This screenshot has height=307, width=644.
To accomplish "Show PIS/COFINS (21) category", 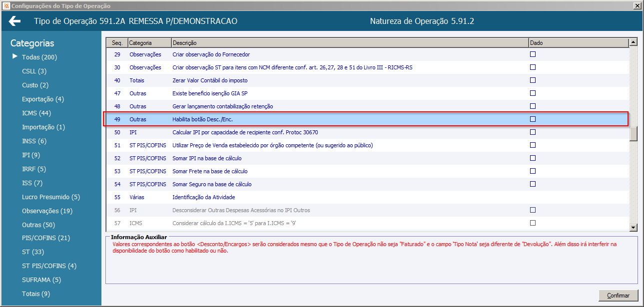I will [x=46, y=238].
